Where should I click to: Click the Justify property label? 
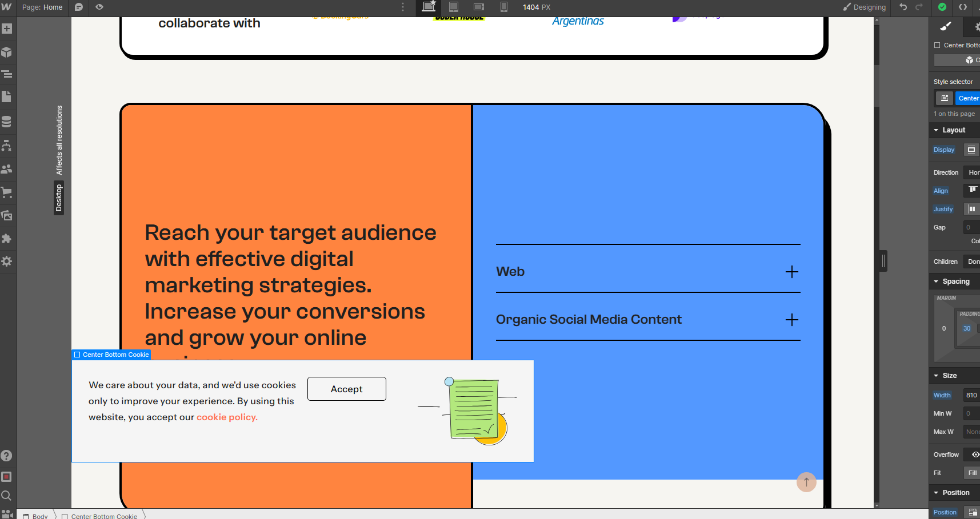(943, 209)
